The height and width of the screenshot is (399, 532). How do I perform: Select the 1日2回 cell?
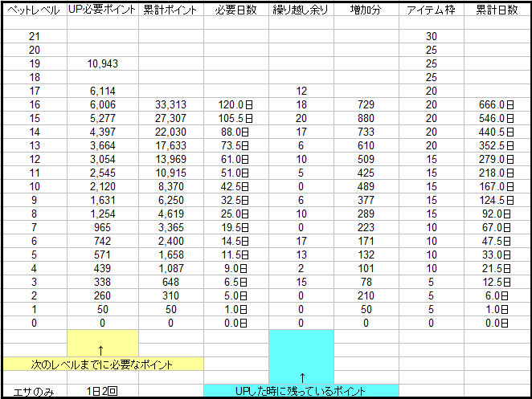pyautogui.click(x=103, y=391)
